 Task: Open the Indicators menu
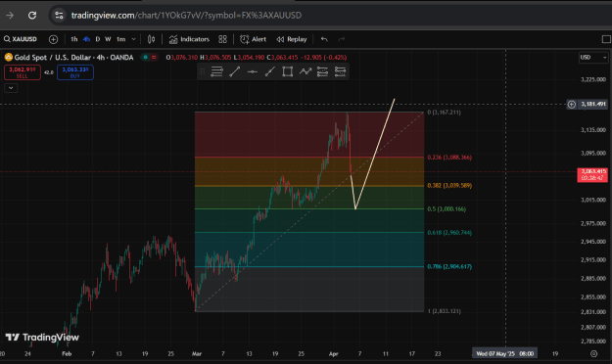tap(189, 39)
